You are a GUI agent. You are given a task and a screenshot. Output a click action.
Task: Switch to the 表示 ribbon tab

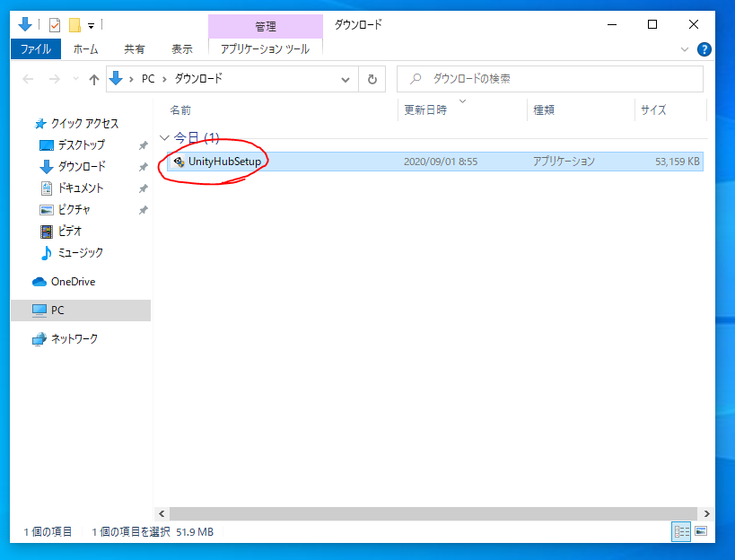[182, 49]
